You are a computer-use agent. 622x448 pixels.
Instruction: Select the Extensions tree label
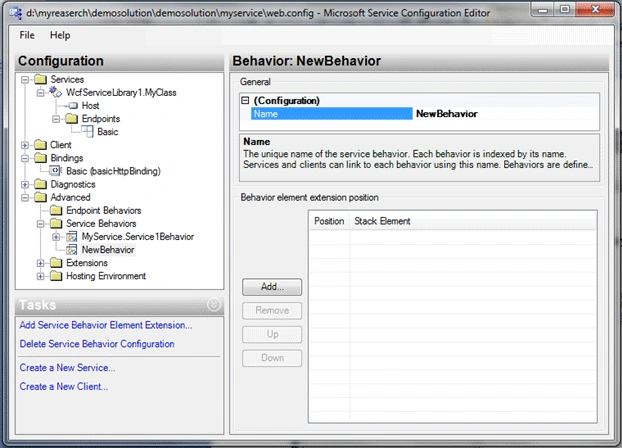pos(86,263)
